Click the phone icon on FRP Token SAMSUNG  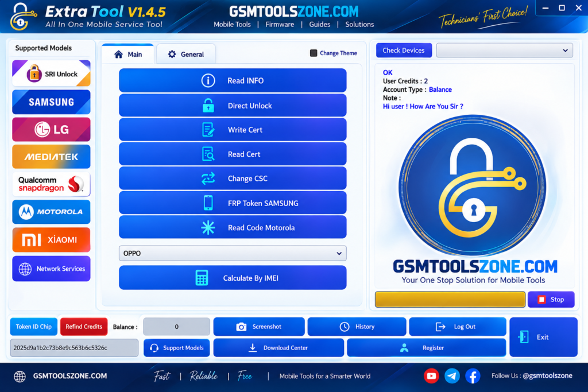click(x=208, y=203)
